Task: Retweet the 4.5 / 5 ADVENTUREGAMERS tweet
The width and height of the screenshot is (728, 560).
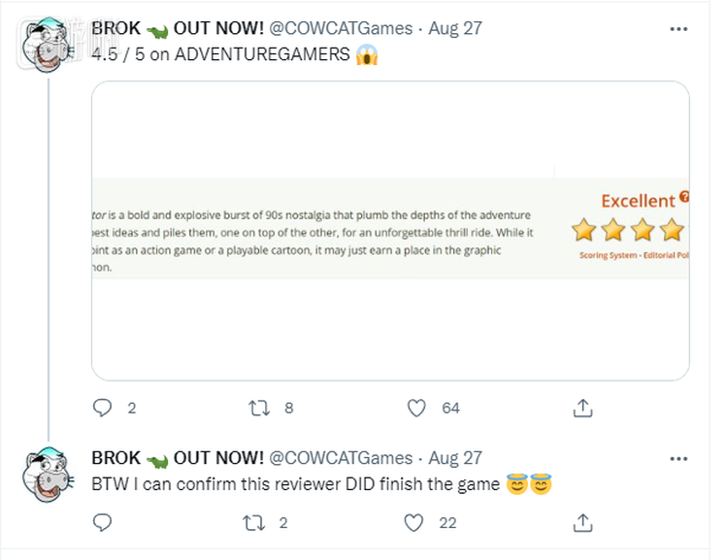Action: click(x=259, y=409)
